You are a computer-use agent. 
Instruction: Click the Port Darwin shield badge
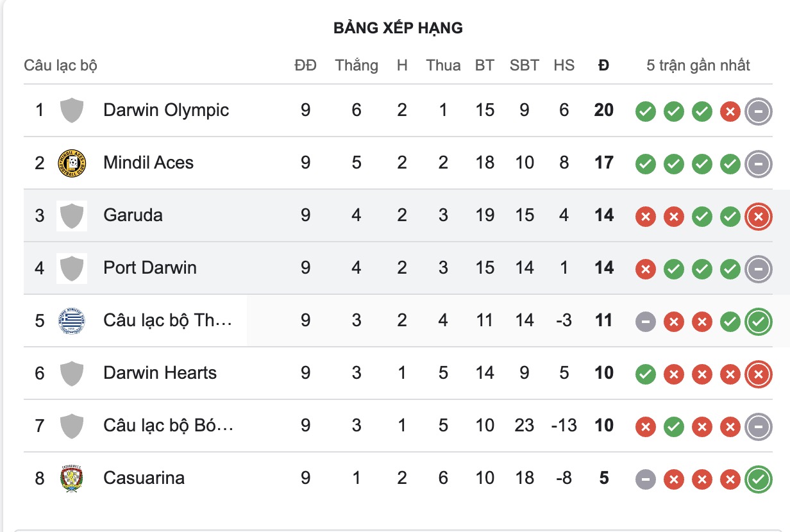click(x=72, y=268)
